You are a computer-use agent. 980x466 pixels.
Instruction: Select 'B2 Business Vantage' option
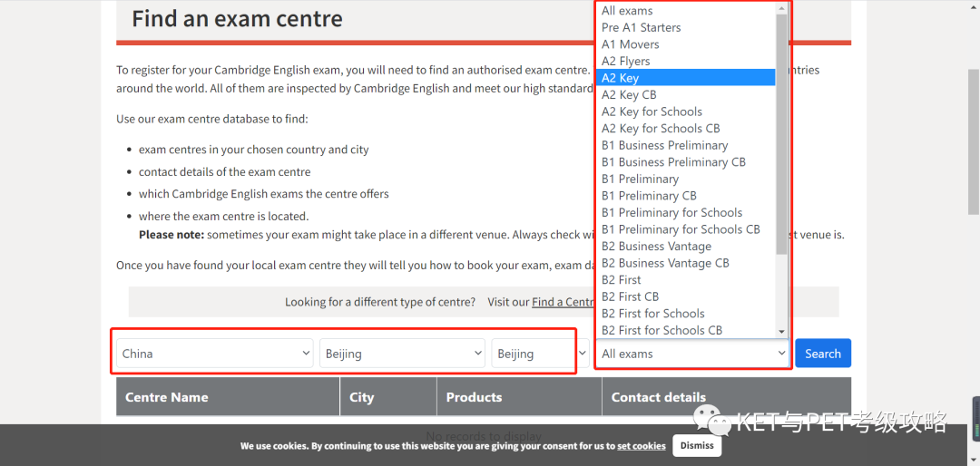(x=686, y=246)
